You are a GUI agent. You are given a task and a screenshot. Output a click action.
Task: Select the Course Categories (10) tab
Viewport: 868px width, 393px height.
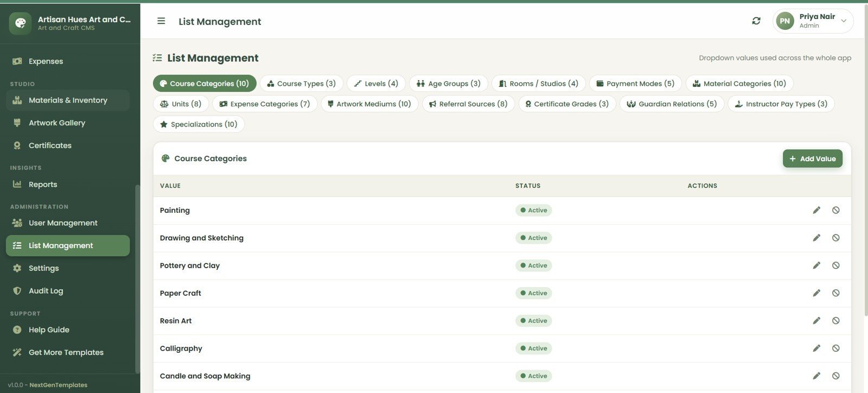(x=205, y=84)
